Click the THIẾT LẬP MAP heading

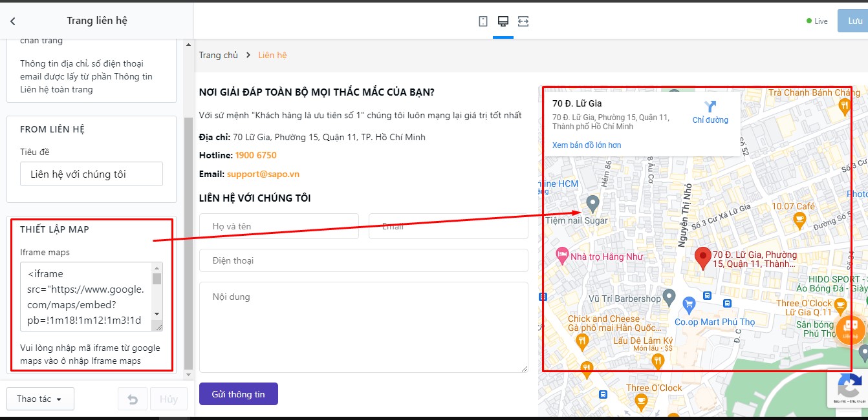pos(54,229)
